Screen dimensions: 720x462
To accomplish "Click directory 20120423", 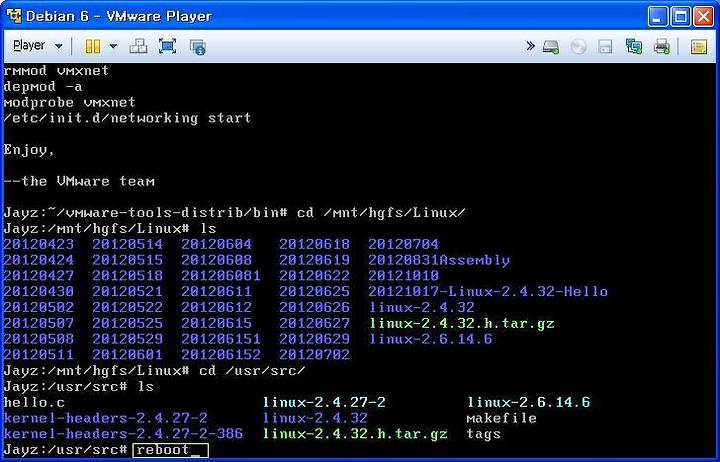I will [x=39, y=244].
